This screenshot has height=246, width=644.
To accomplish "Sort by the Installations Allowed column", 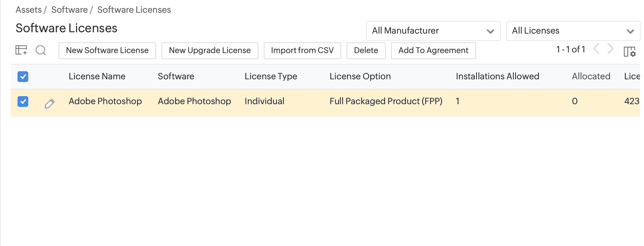I will (x=497, y=77).
